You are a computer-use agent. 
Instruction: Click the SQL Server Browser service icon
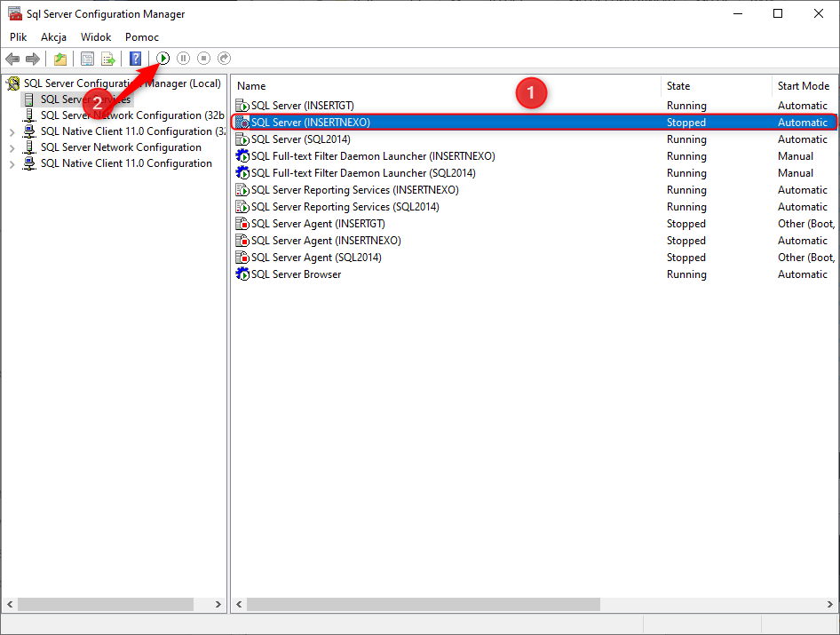pyautogui.click(x=242, y=274)
